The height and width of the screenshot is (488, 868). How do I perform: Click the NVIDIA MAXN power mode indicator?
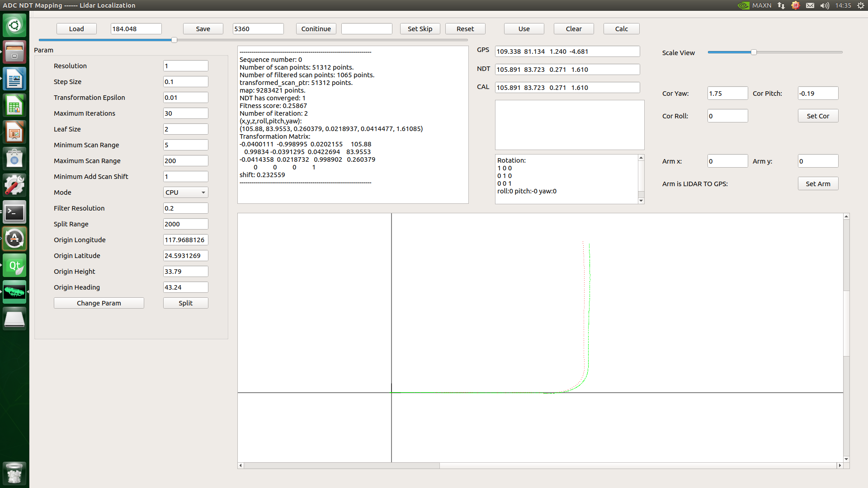coord(755,5)
